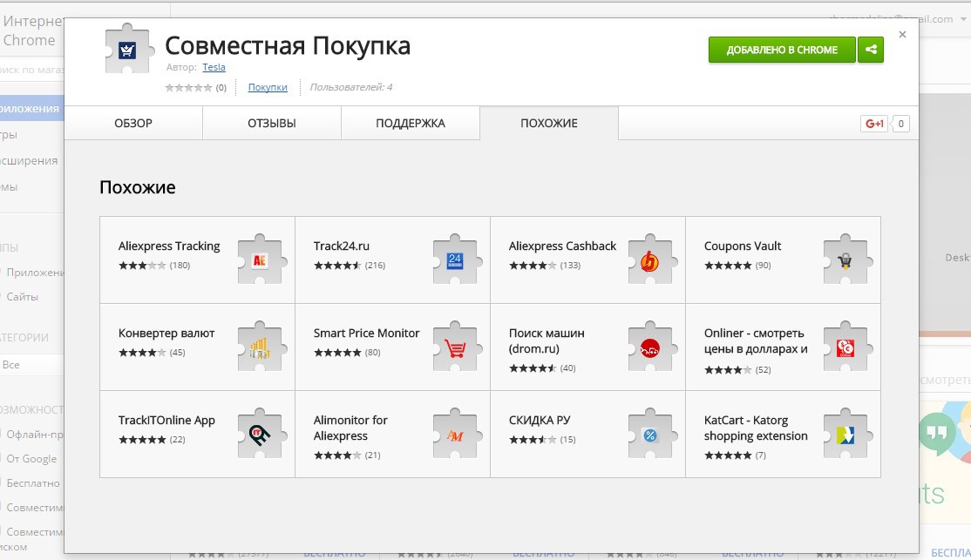971x560 pixels.
Task: Open the ОТЗЫВЫ tab
Action: [272, 123]
